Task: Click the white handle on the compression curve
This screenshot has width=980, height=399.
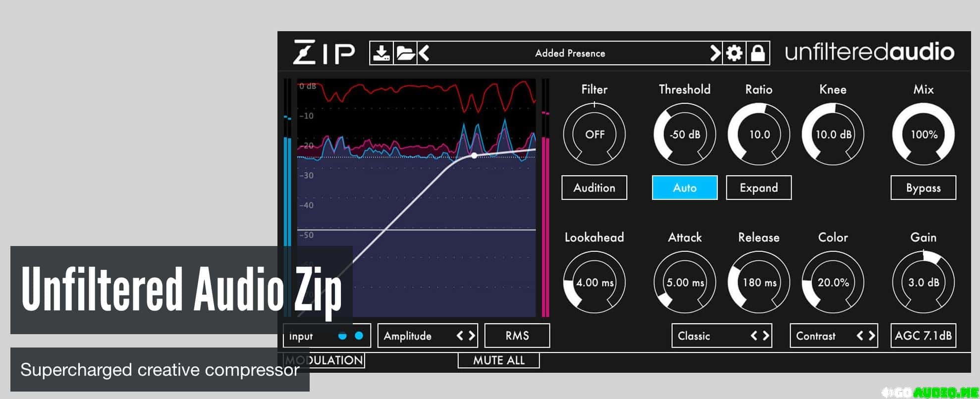Action: (474, 155)
